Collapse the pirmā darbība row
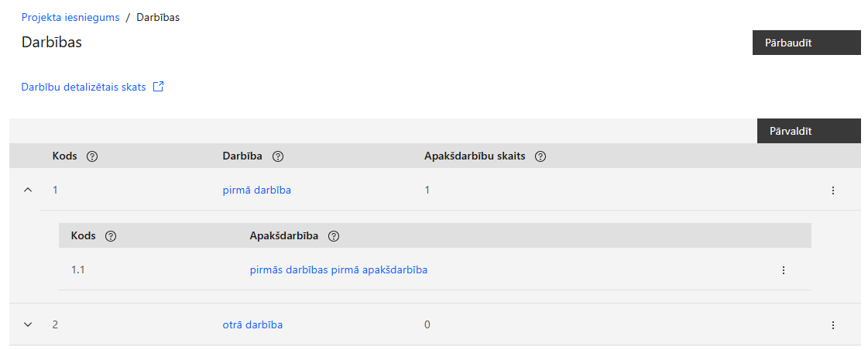This screenshot has height=350, width=868. pos(28,190)
